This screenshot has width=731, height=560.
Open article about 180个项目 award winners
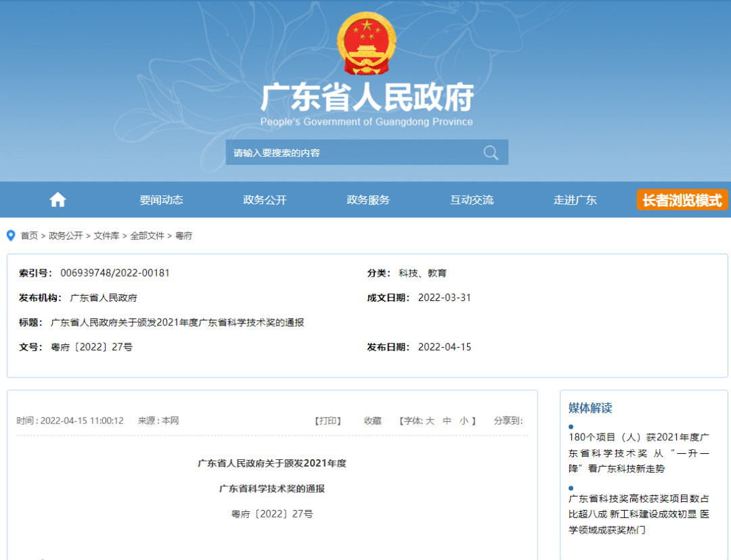(x=639, y=452)
